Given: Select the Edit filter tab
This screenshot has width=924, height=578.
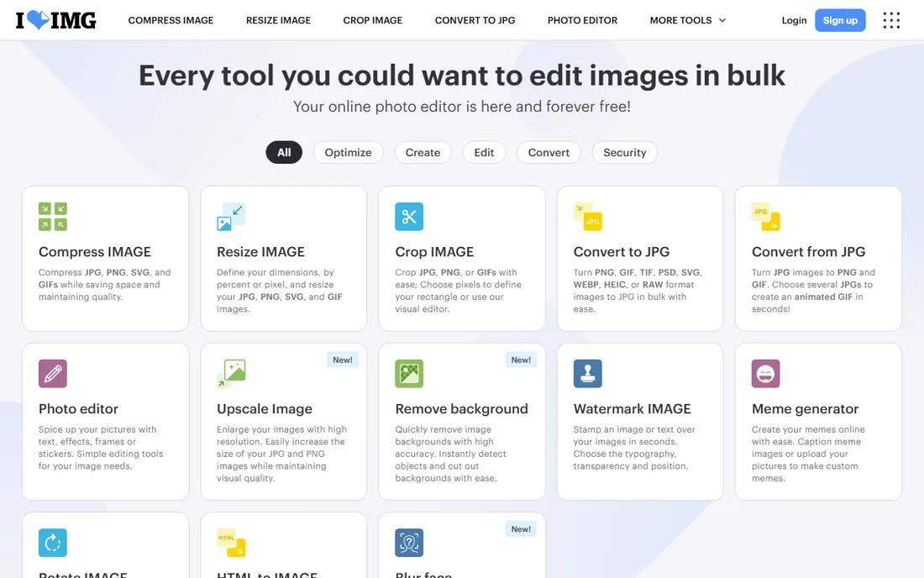Looking at the screenshot, I should [484, 153].
